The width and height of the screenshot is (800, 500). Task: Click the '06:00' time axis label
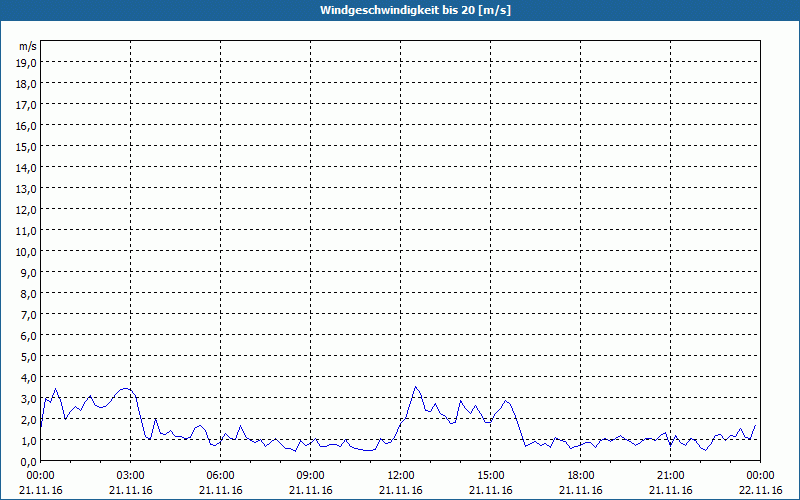point(220,476)
